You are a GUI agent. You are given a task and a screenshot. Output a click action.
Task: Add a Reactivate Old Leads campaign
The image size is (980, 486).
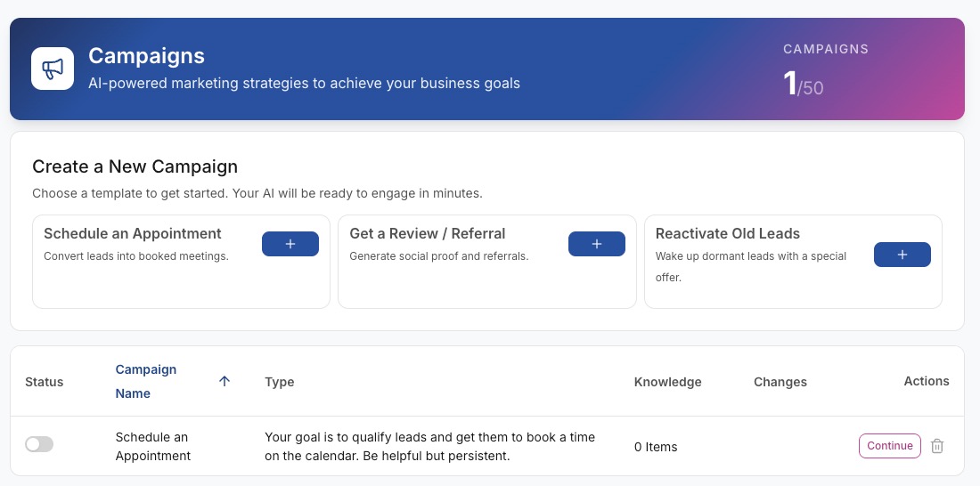click(x=902, y=255)
